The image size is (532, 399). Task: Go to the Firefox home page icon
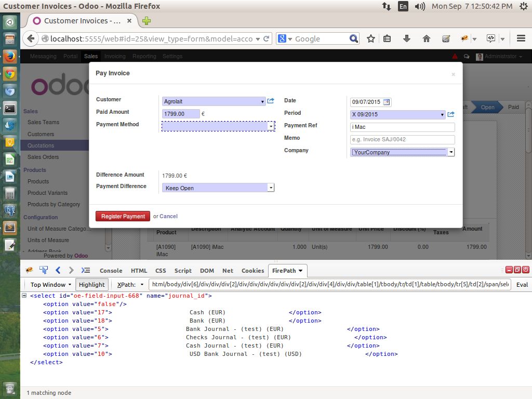click(426, 38)
